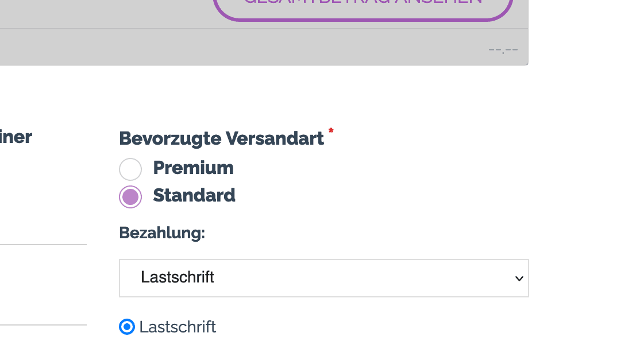Click the empty circle of the Premium option
Viewport: 636px width, 364px height.
pos(130,169)
